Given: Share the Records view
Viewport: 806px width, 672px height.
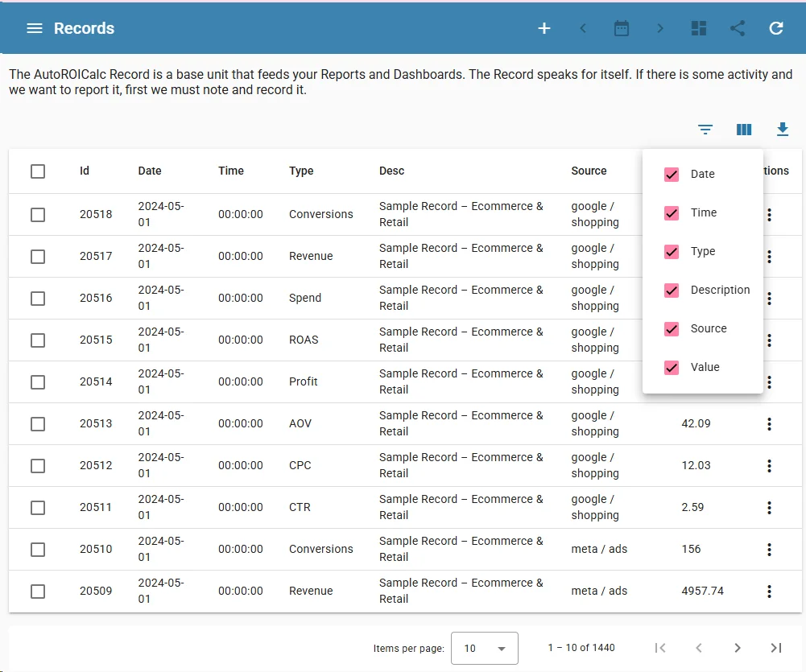Looking at the screenshot, I should click(x=737, y=27).
